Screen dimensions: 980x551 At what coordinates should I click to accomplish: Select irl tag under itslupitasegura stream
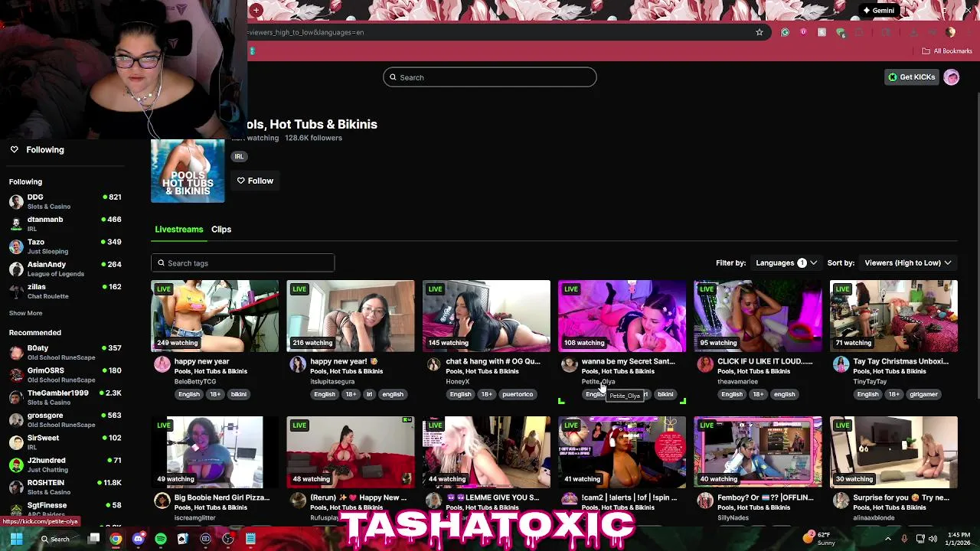(x=369, y=394)
